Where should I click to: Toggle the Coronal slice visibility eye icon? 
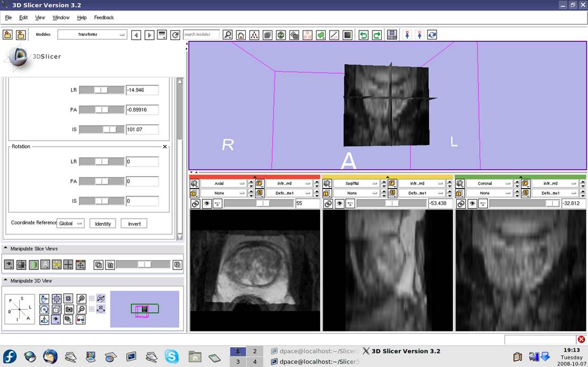coord(472,204)
